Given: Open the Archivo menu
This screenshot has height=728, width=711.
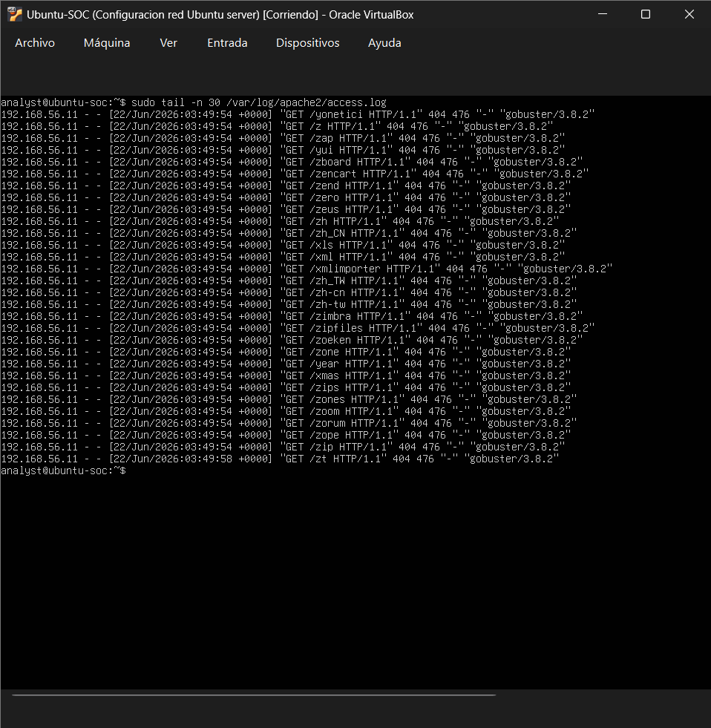Looking at the screenshot, I should 35,43.
